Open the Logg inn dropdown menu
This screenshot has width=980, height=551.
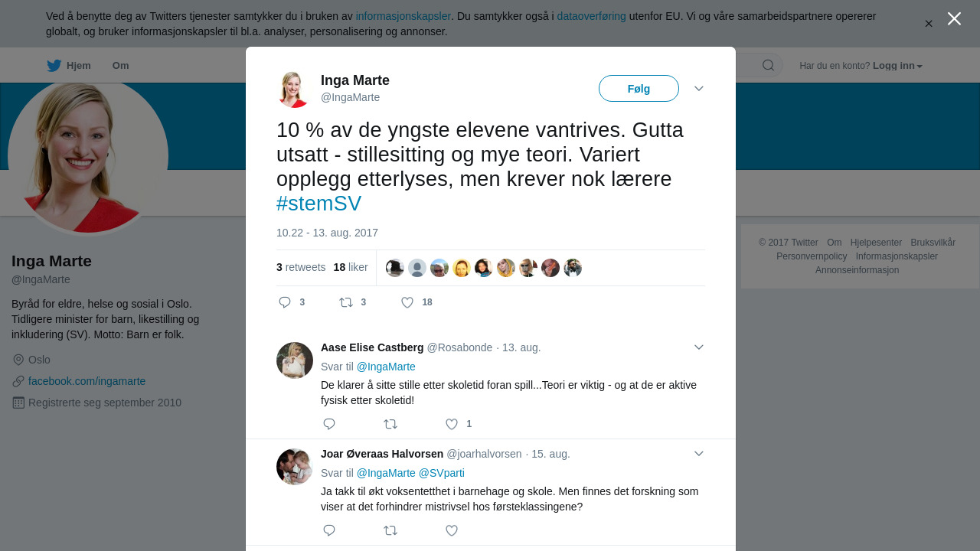[897, 66]
